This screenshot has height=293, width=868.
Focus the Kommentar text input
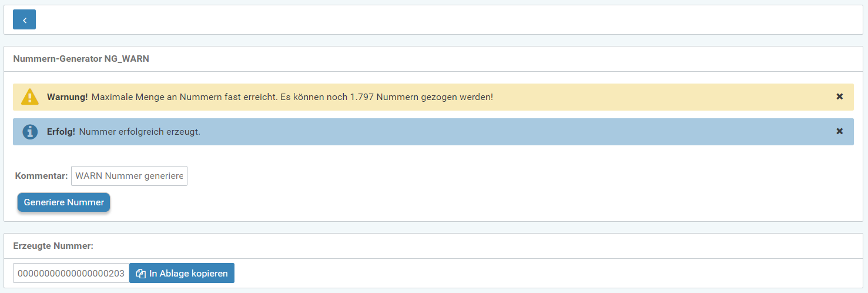click(129, 176)
